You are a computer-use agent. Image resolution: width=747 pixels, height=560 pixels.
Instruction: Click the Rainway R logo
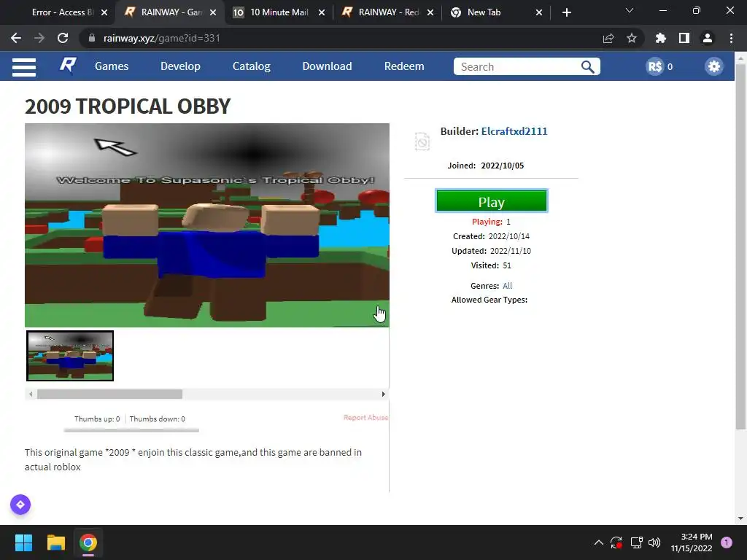pyautogui.click(x=68, y=65)
